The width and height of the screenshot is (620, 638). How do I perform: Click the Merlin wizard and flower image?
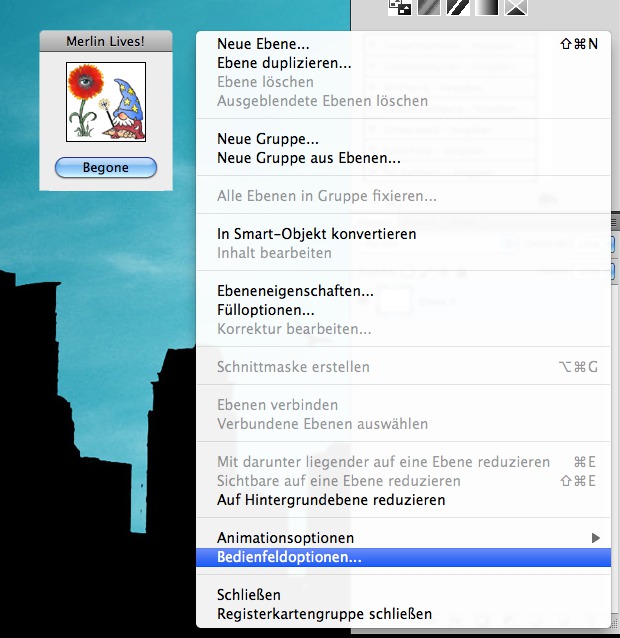[x=106, y=102]
